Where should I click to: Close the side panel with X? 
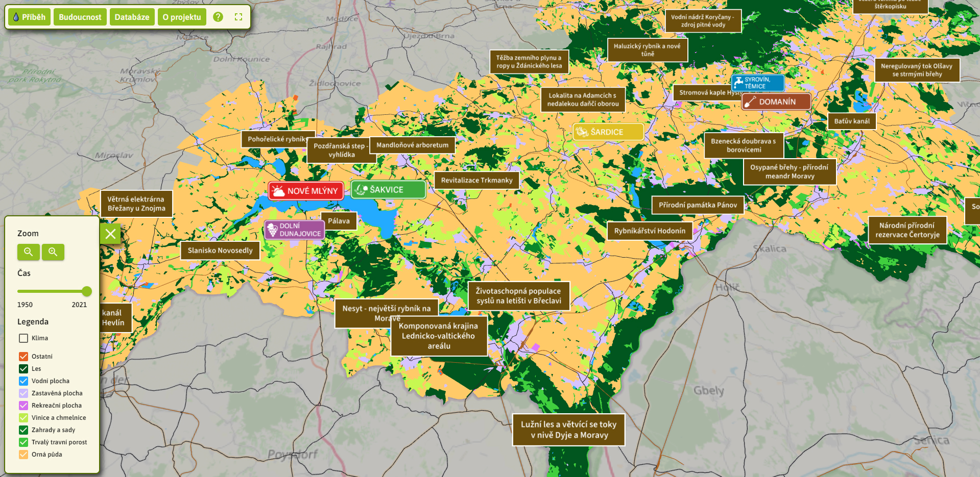(x=110, y=234)
